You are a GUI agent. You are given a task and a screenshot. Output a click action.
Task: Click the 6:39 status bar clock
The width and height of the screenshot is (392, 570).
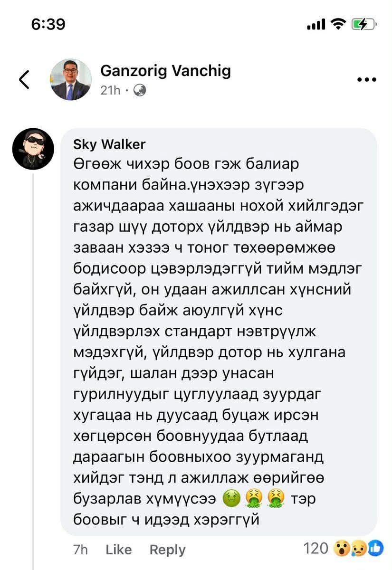[x=48, y=24]
